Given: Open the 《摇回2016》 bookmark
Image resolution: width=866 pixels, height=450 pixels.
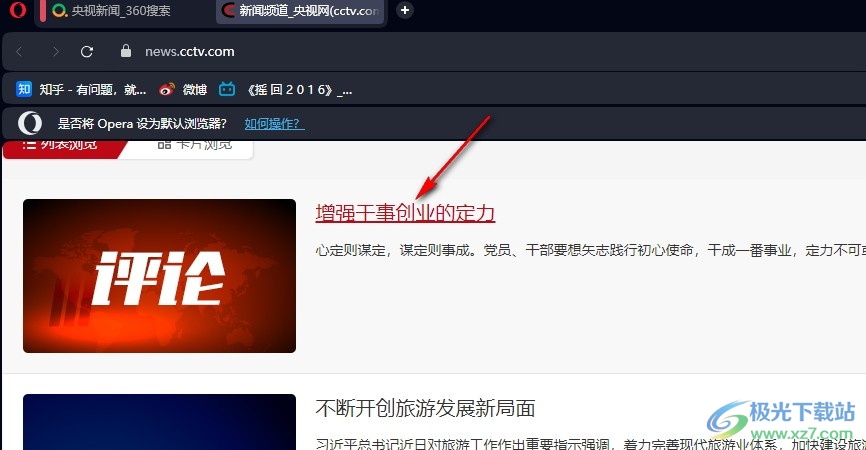Looking at the screenshot, I should click(286, 89).
